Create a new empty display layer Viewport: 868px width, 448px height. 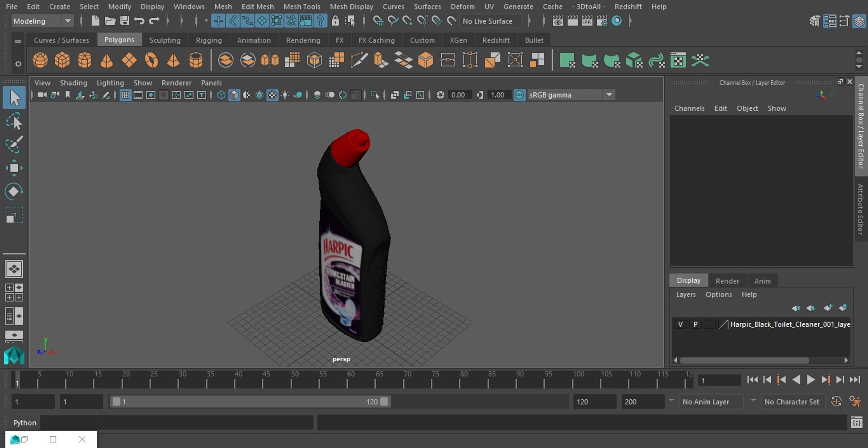[x=828, y=308]
